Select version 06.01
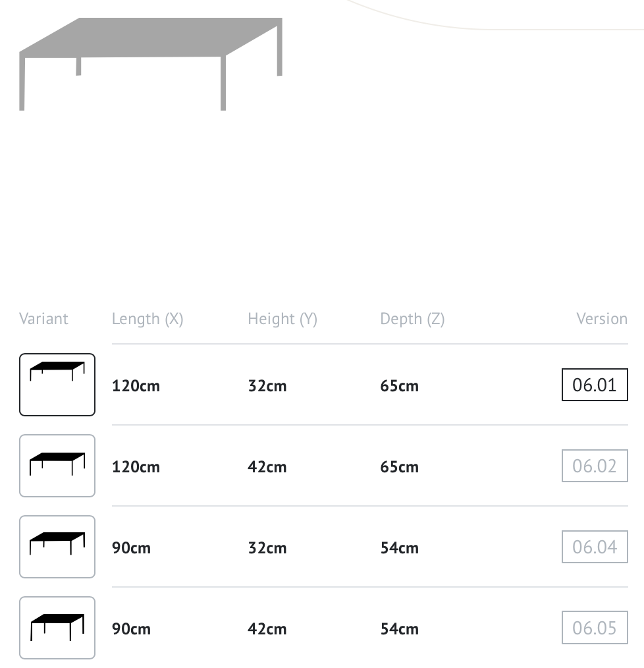 point(595,385)
